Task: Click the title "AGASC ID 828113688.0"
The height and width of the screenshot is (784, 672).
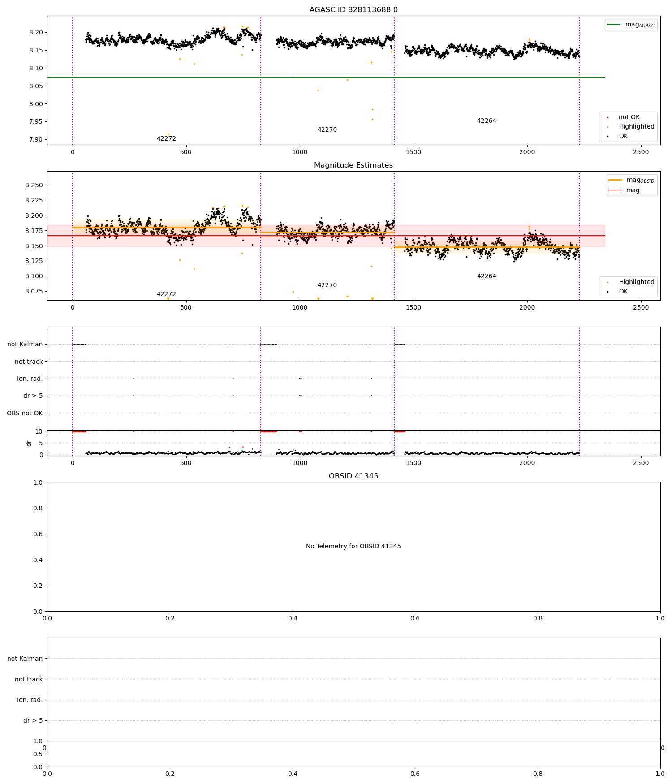Action: point(353,10)
